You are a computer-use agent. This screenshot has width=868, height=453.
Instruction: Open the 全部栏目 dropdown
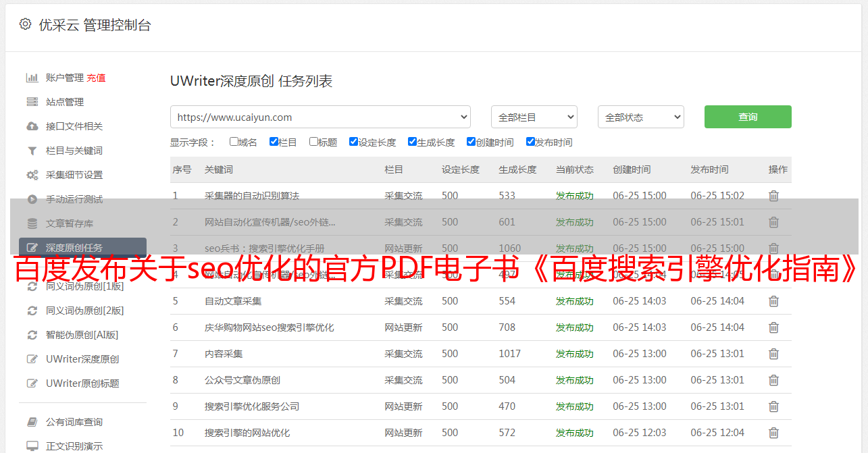(x=534, y=117)
